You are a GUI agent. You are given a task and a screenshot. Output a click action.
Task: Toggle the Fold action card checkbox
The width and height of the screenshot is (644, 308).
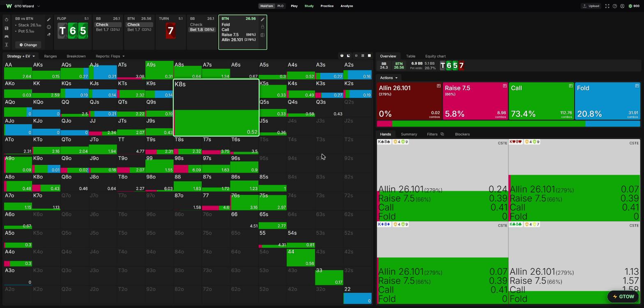(637, 86)
